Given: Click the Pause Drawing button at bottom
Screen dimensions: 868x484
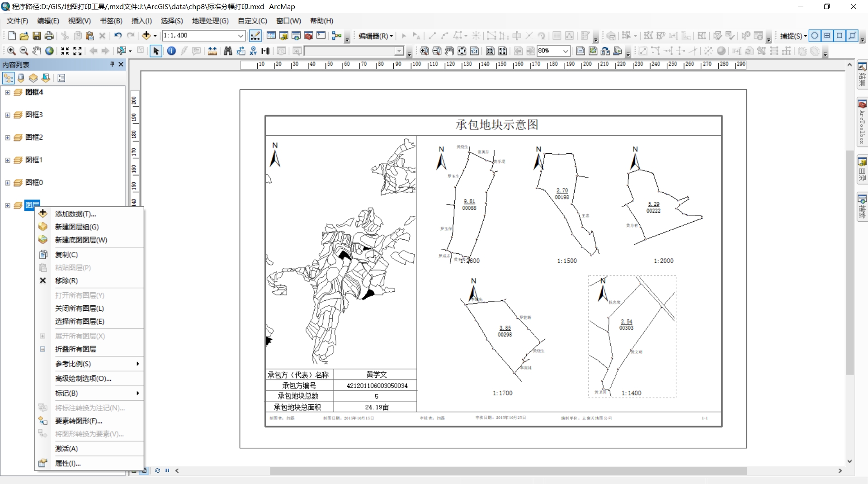Looking at the screenshot, I should click(x=167, y=471).
